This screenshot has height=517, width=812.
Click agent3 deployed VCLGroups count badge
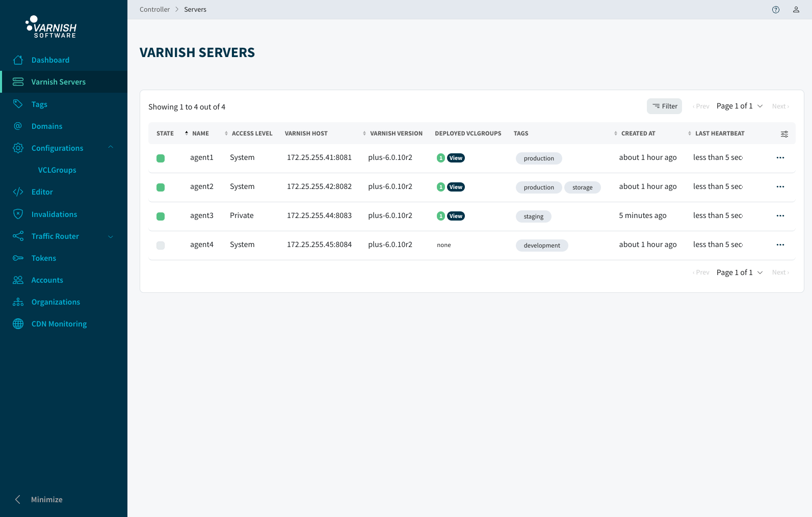pos(441,216)
